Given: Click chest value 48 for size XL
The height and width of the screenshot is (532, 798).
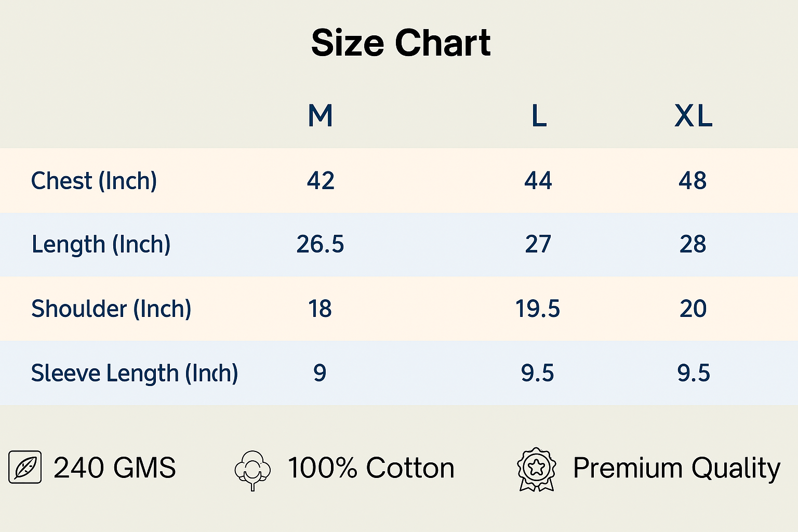Looking at the screenshot, I should click(x=693, y=181).
